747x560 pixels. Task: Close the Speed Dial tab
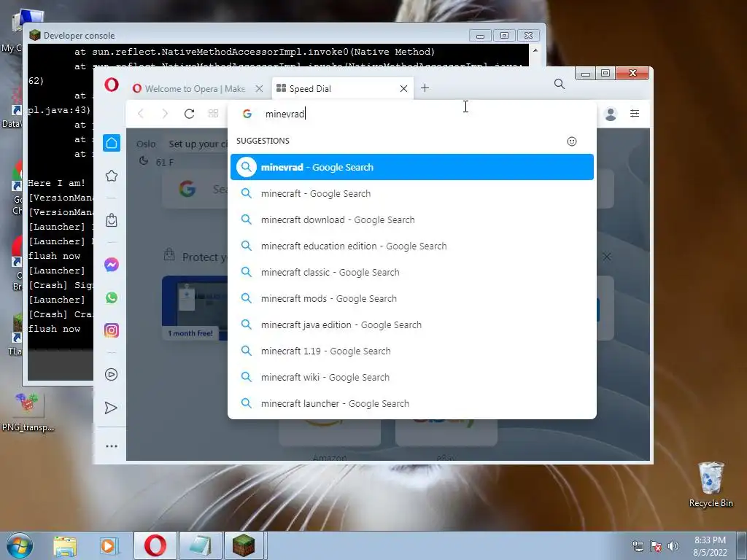coord(403,88)
